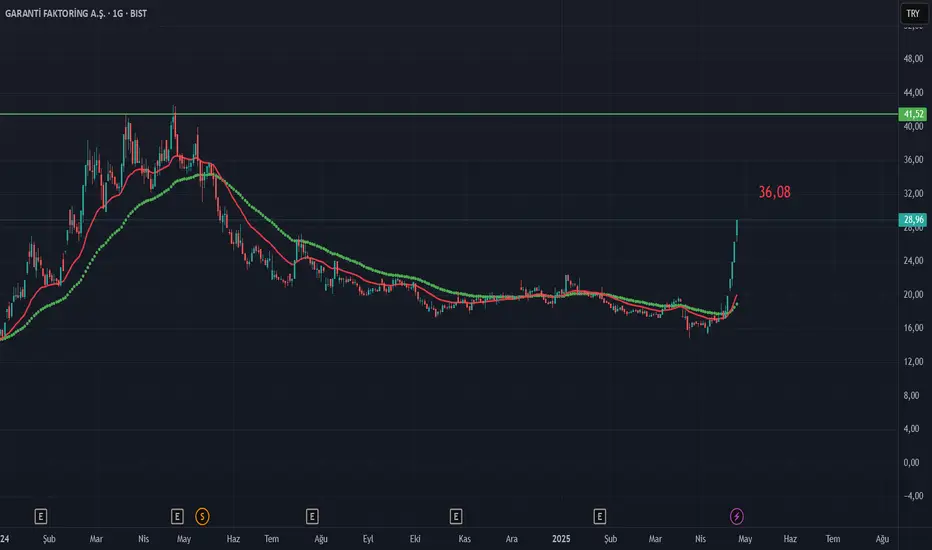Screen dimensions: 932x550
Task: Click the 20,00 price axis label
Action: pyautogui.click(x=913, y=294)
